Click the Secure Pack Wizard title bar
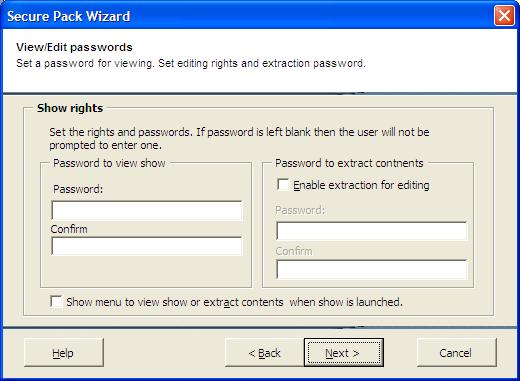520x381 pixels. click(x=247, y=16)
